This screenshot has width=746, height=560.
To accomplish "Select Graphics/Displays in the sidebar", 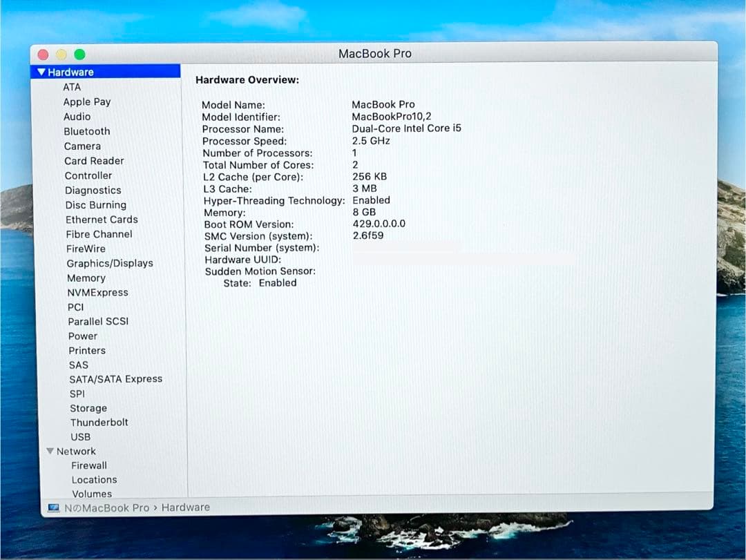I will pyautogui.click(x=109, y=263).
